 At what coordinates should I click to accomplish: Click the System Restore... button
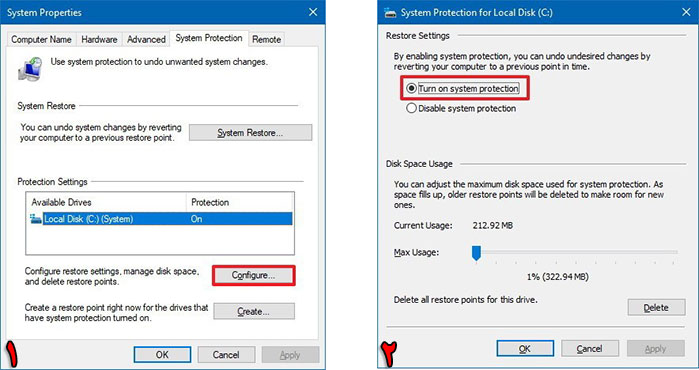click(251, 133)
